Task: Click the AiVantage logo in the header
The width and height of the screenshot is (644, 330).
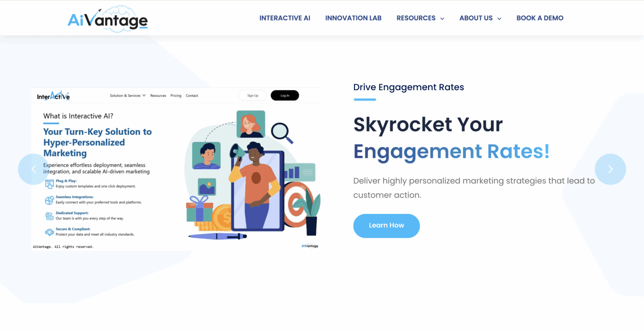Action: click(108, 19)
